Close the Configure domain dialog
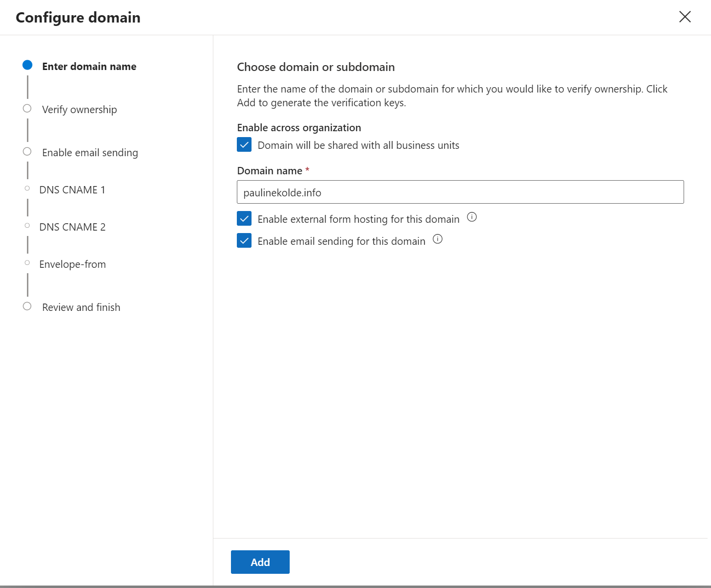The image size is (711, 588). pyautogui.click(x=685, y=17)
